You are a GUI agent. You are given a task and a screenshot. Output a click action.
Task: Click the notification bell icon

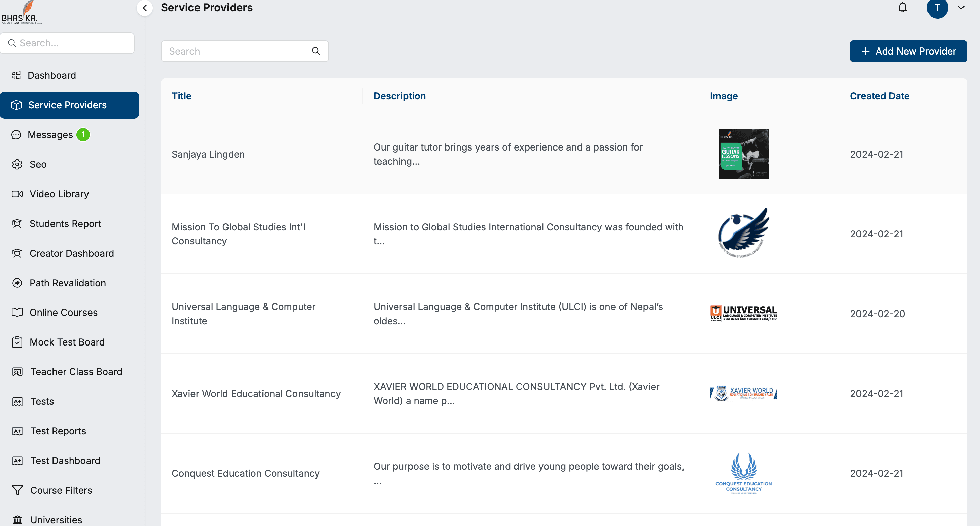click(902, 8)
